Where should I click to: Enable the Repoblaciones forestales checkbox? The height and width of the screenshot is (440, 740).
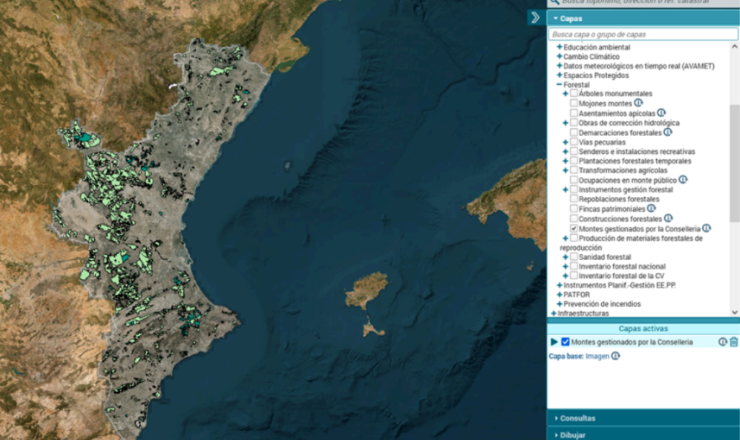[x=574, y=199]
